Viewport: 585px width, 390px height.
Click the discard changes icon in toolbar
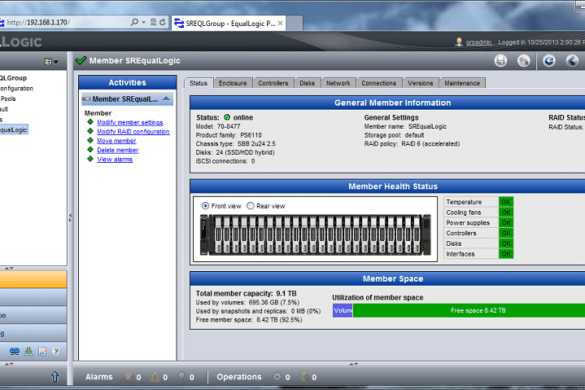coord(524,60)
